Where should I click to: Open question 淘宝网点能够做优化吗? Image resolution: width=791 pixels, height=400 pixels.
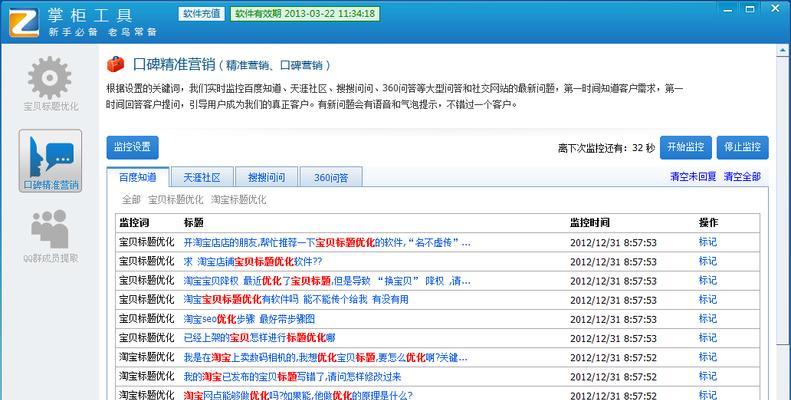(298, 395)
